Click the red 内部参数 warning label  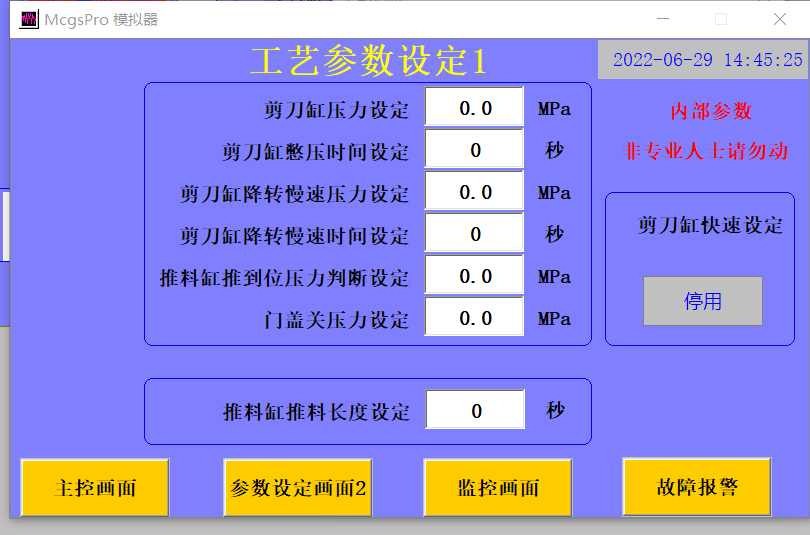coord(711,111)
